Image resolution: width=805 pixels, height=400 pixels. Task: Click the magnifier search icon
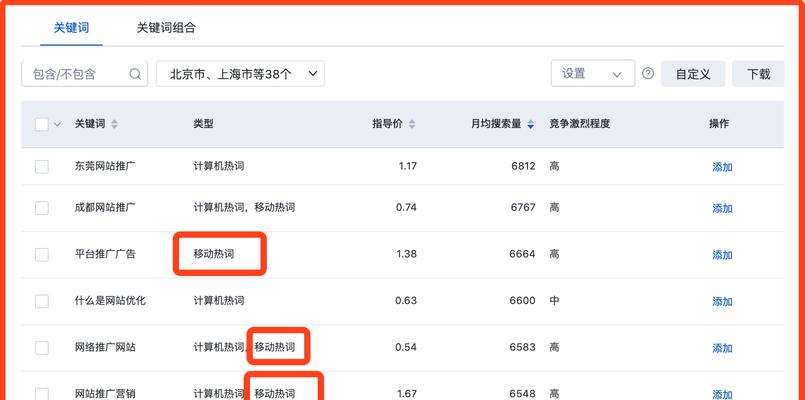click(x=135, y=74)
